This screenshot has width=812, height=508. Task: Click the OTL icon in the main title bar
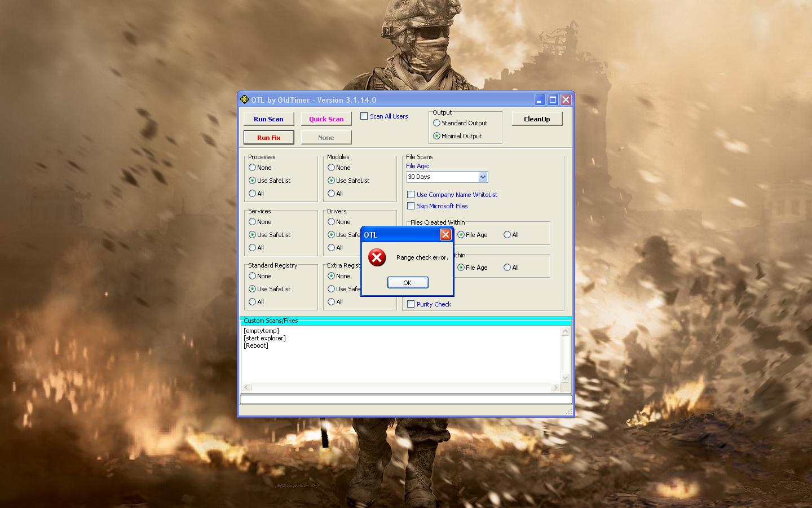click(x=244, y=100)
